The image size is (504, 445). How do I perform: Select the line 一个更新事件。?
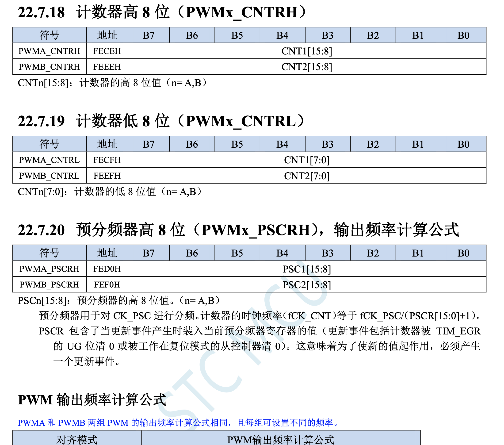point(87,362)
